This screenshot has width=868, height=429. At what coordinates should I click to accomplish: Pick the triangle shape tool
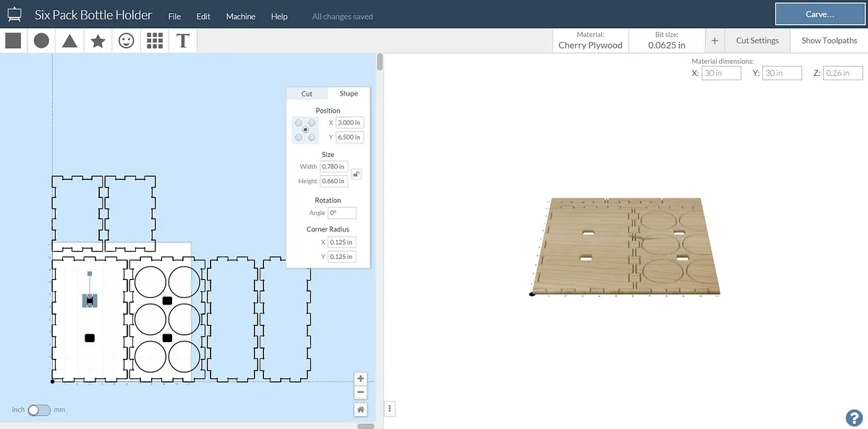point(69,41)
